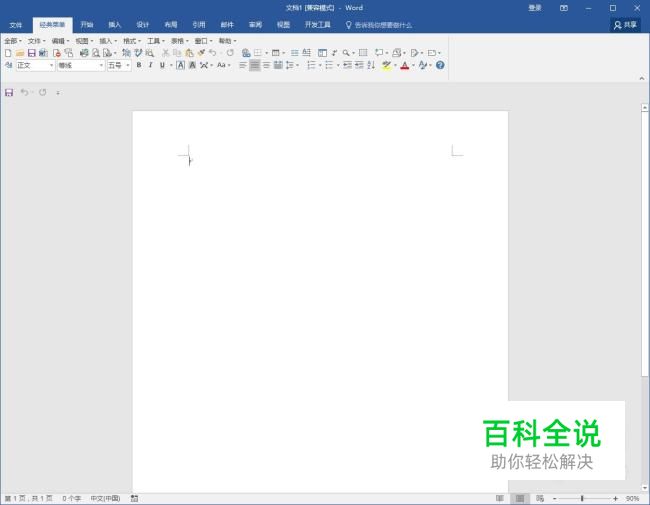
Task: Increase paragraph indent
Action: (359, 65)
